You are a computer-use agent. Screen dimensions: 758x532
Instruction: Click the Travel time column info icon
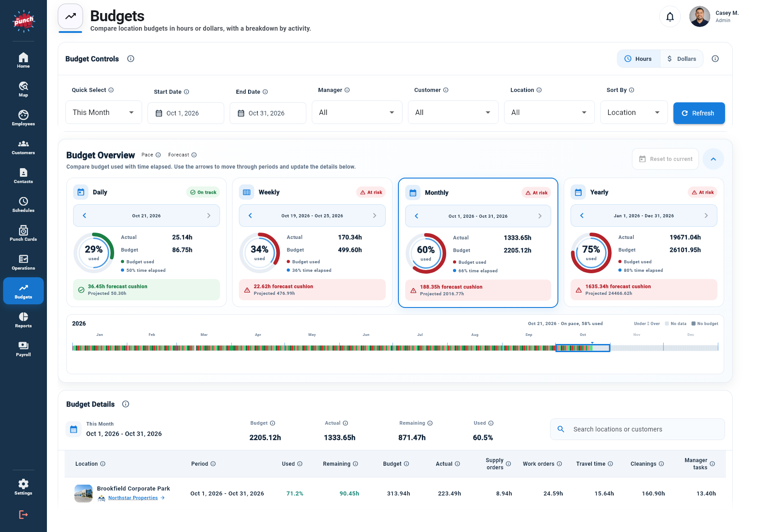[610, 464]
